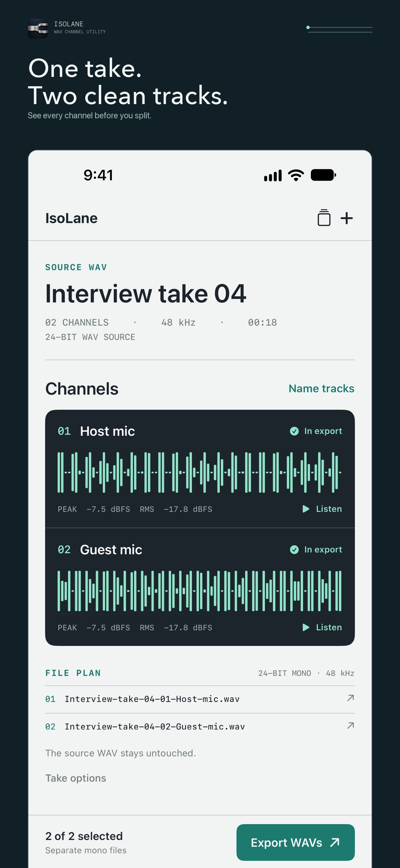400x868 pixels.
Task: Click FILE PLAN heading
Action: click(x=73, y=673)
